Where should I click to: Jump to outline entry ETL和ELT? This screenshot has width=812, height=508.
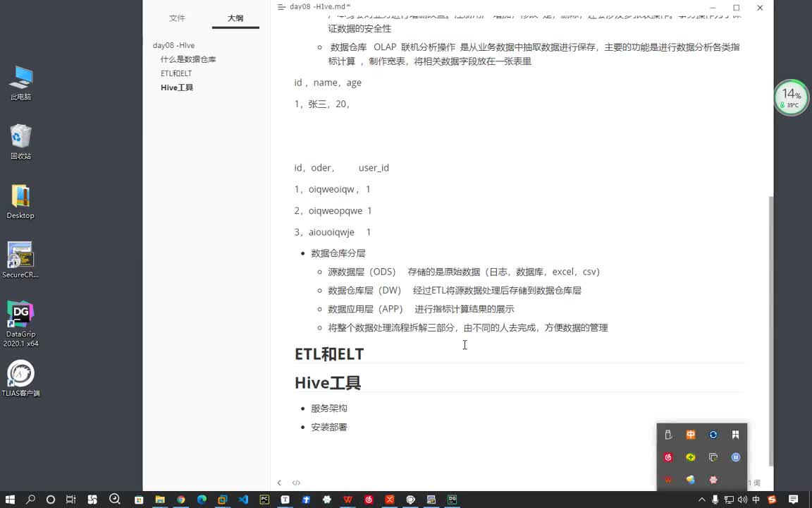(176, 73)
